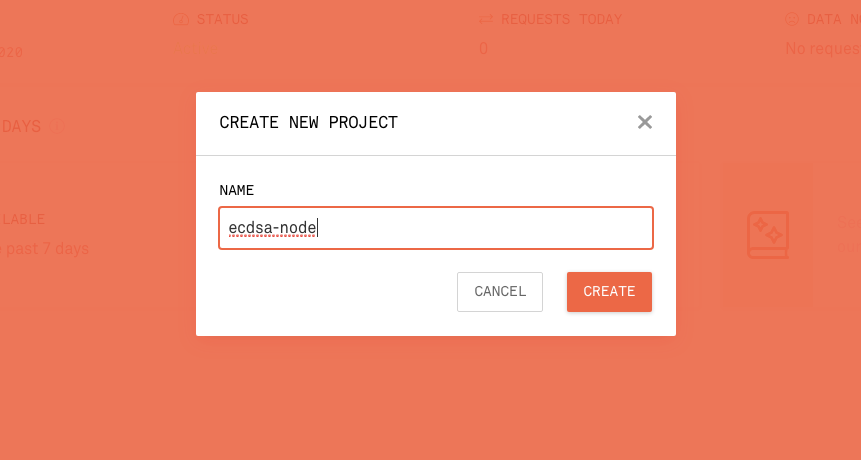Click the faint status value under STATUS
This screenshot has height=460, width=861.
click(195, 49)
